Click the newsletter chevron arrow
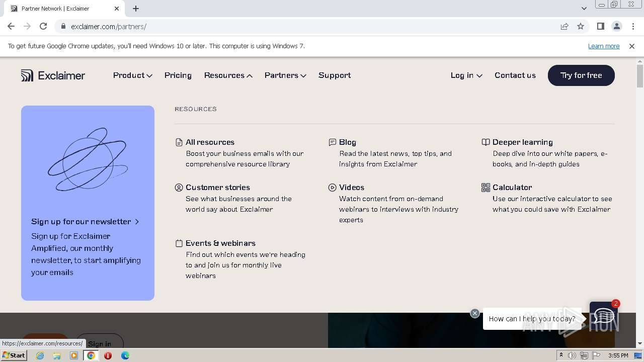Image resolution: width=644 pixels, height=362 pixels. 137,222
